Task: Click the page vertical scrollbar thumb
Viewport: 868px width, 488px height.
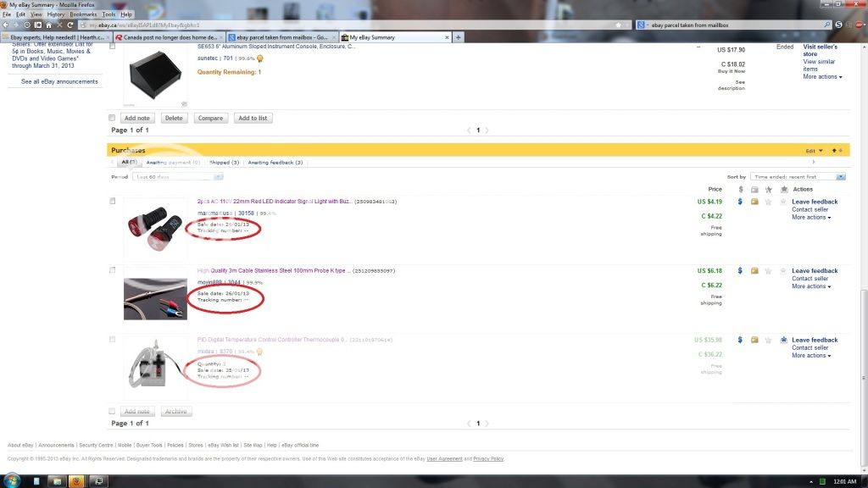Action: (864, 379)
